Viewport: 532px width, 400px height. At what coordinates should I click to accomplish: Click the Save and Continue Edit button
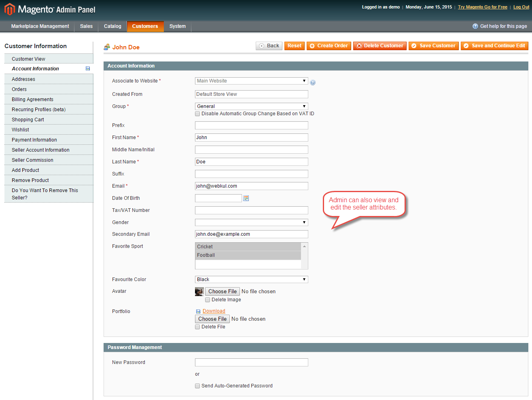[494, 46]
